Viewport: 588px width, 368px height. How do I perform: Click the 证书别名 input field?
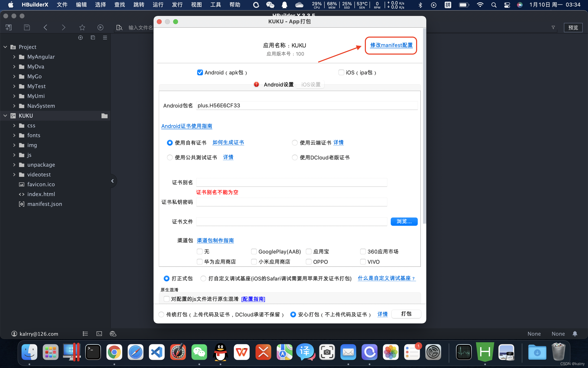click(292, 182)
